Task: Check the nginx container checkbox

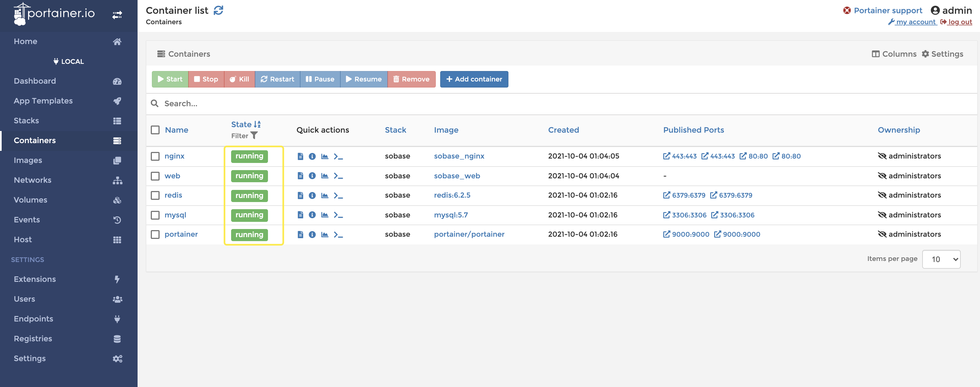Action: (155, 156)
